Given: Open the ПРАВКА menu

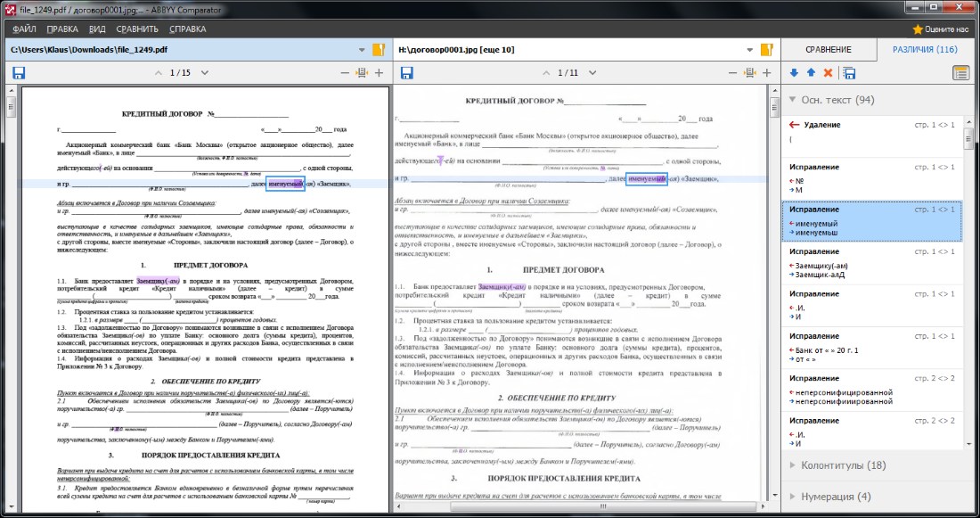Looking at the screenshot, I should pyautogui.click(x=62, y=29).
